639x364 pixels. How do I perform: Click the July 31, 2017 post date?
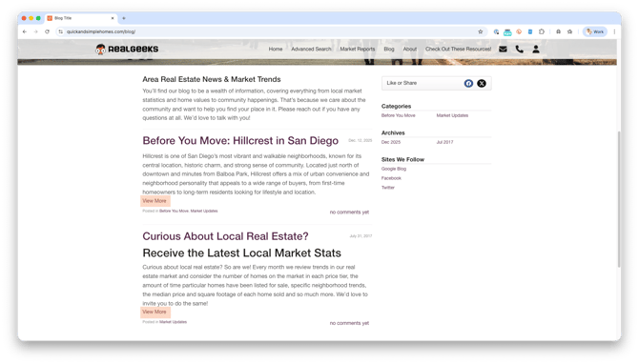(361, 236)
